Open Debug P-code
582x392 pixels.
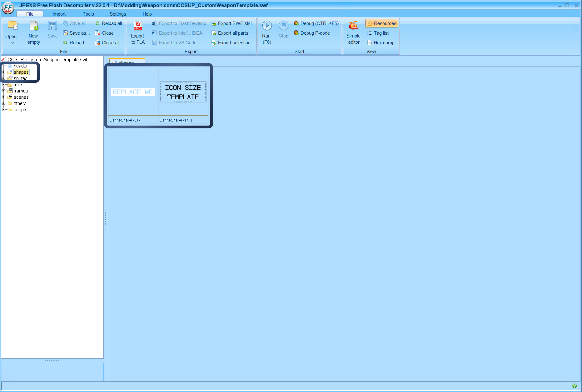point(312,33)
